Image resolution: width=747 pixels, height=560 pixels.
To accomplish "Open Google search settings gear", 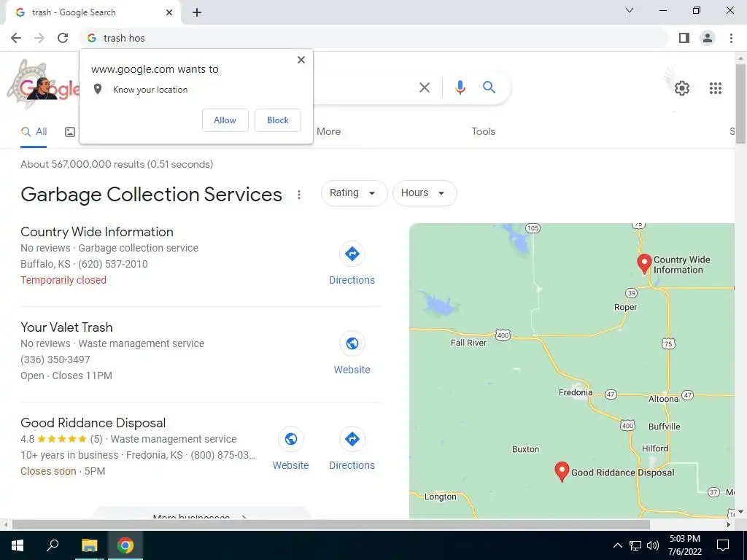I will tap(682, 88).
